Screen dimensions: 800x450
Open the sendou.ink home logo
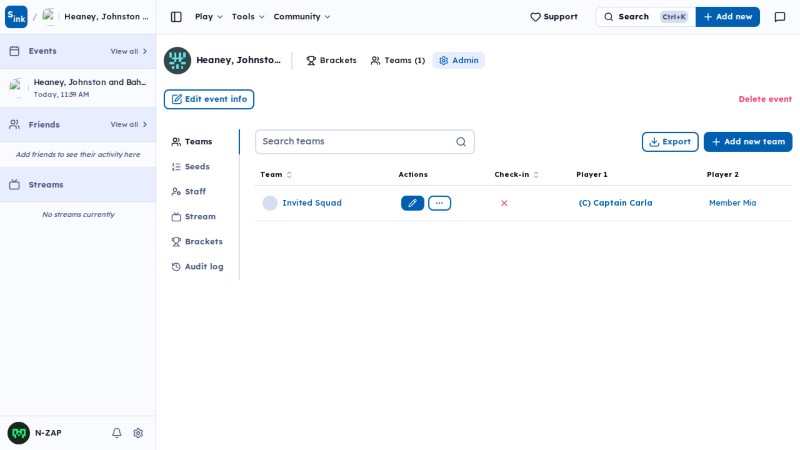(16, 17)
